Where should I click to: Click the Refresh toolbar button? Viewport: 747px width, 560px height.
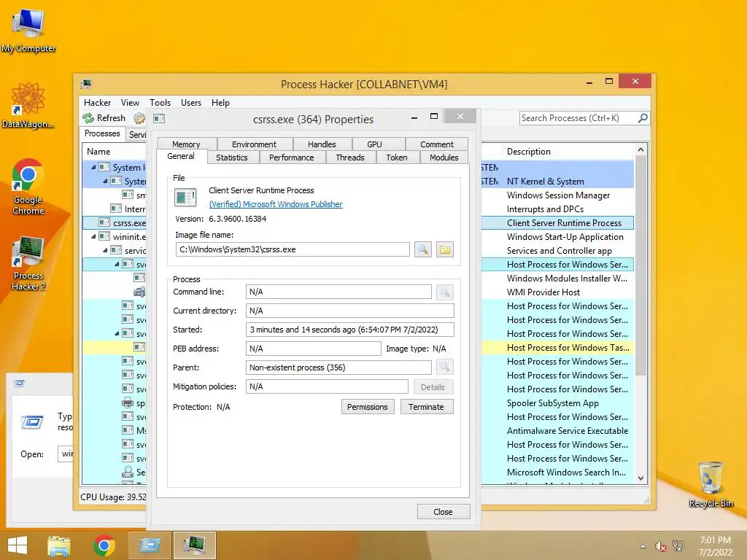click(104, 118)
